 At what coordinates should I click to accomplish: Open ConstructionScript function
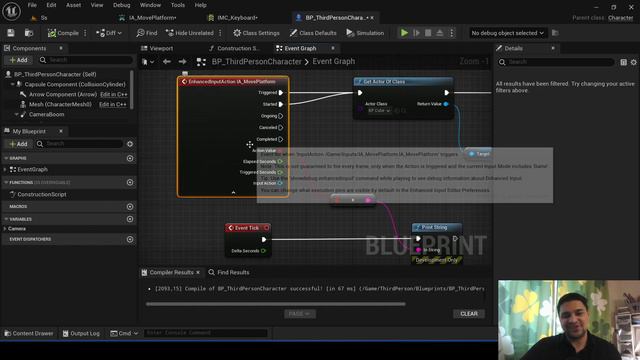tap(42, 194)
